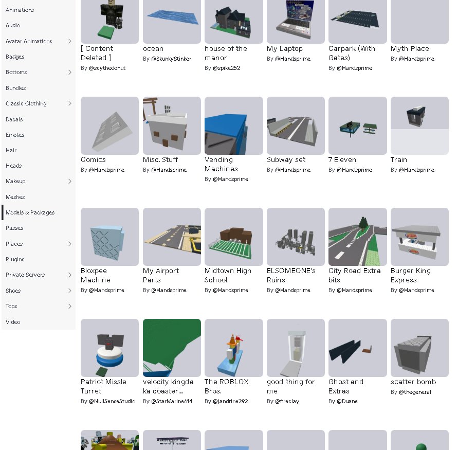Click the scatter bomb title text
Screen dimensions: 476x450
point(413,382)
